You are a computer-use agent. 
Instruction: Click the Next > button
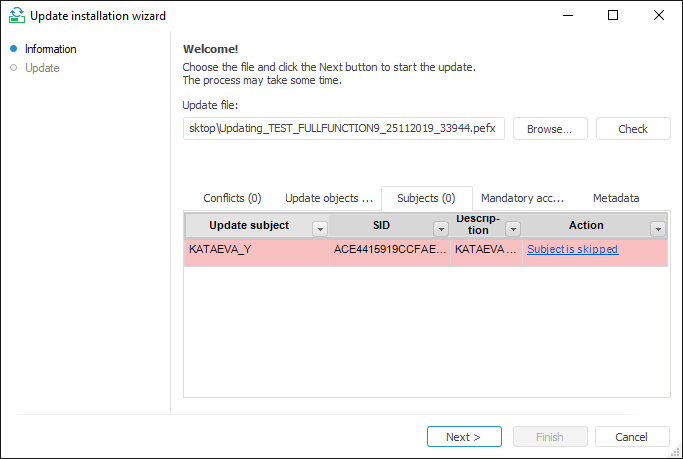pyautogui.click(x=463, y=437)
